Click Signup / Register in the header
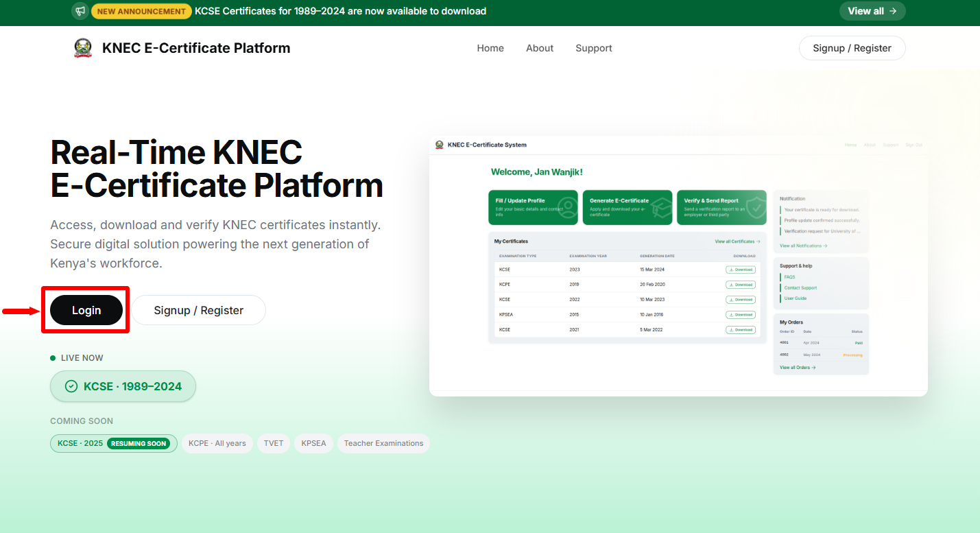Viewport: 980px width, 533px height. [852, 48]
